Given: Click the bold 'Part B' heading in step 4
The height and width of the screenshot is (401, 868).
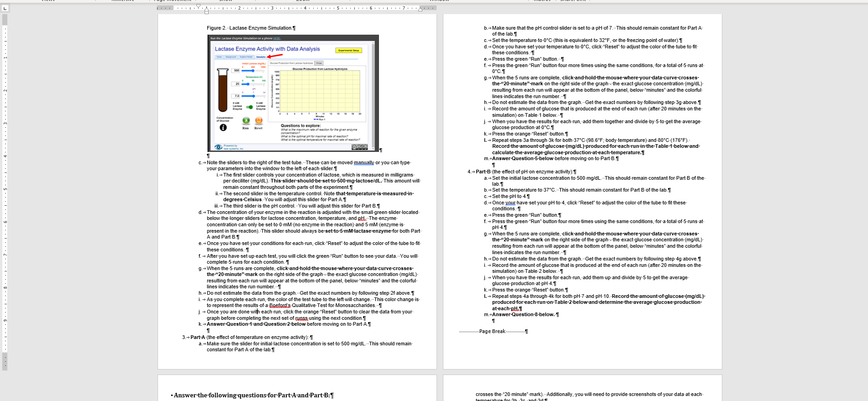Looking at the screenshot, I should [x=483, y=172].
